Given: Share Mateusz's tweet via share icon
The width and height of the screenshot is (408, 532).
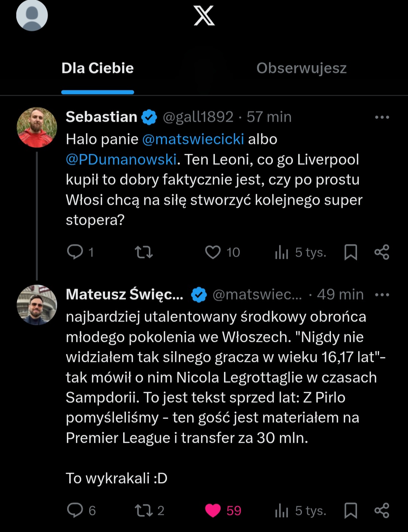Looking at the screenshot, I should tap(382, 510).
